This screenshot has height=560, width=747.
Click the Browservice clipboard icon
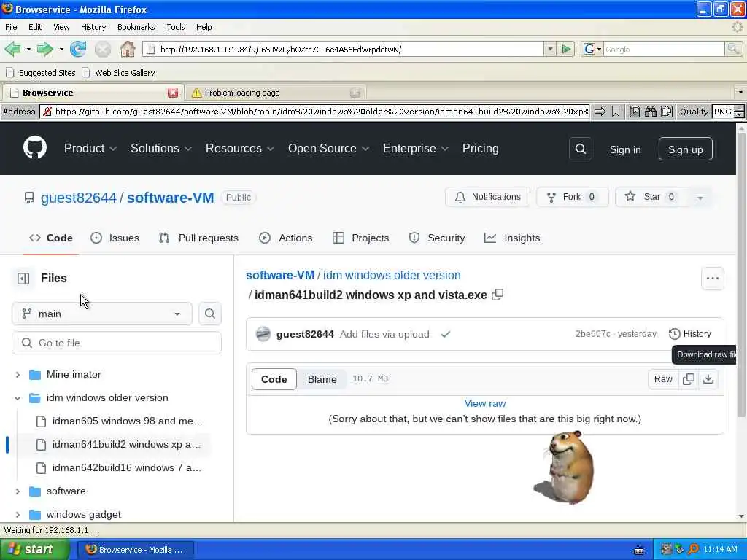point(667,112)
